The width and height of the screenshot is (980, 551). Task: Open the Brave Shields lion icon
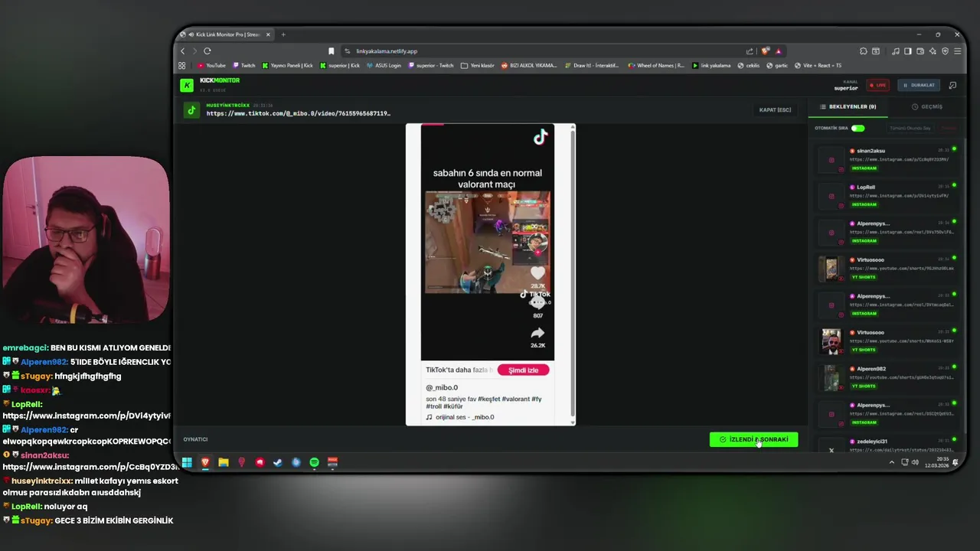[765, 51]
